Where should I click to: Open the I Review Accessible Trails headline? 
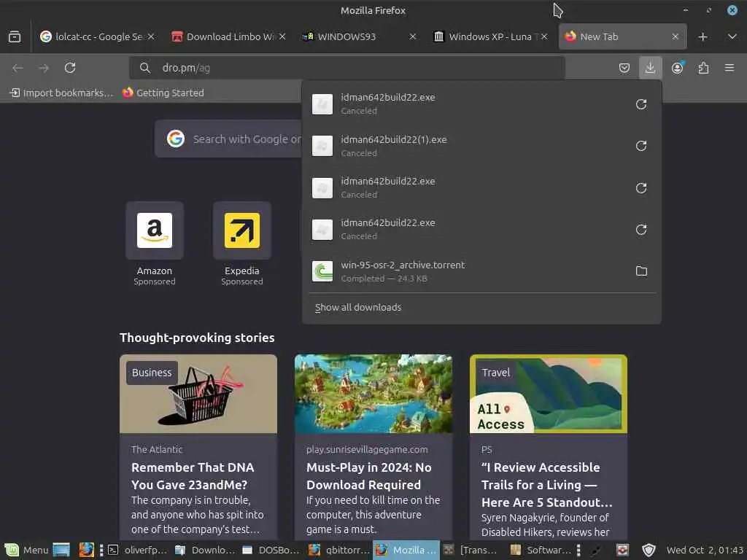(x=546, y=485)
